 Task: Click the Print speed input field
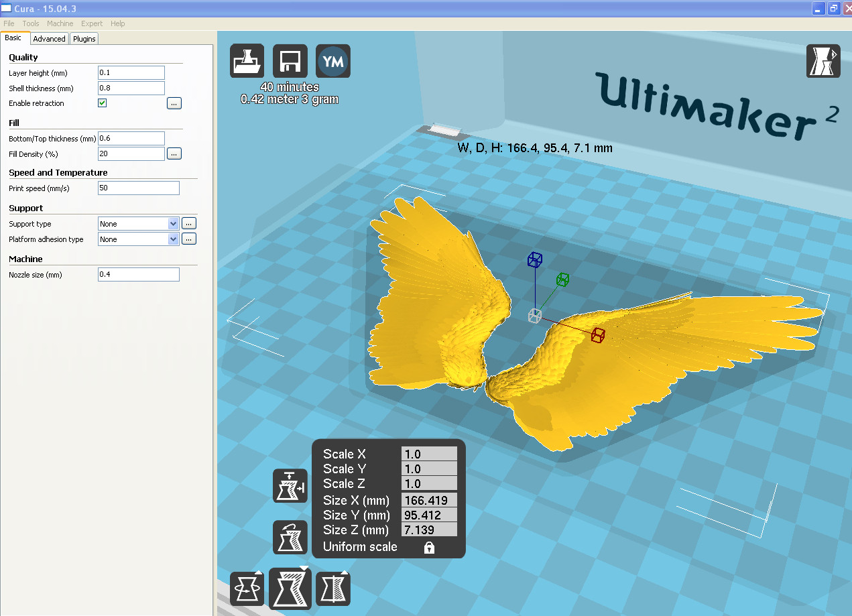[139, 188]
